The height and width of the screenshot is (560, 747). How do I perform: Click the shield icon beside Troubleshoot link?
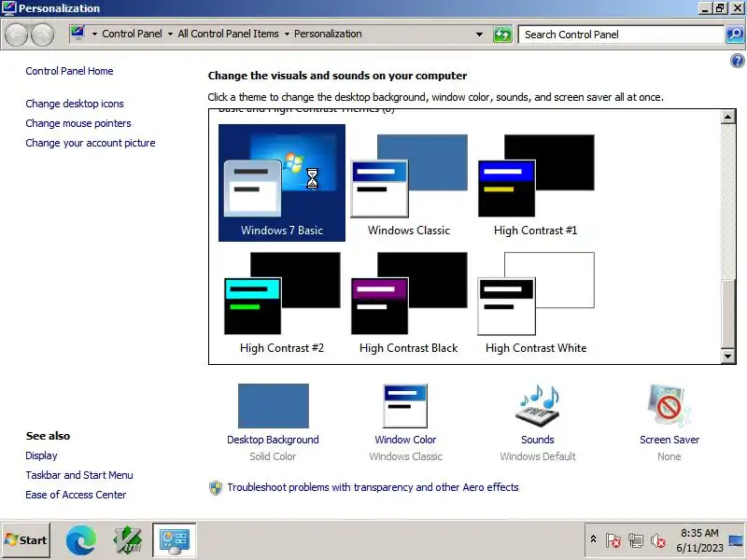[216, 487]
